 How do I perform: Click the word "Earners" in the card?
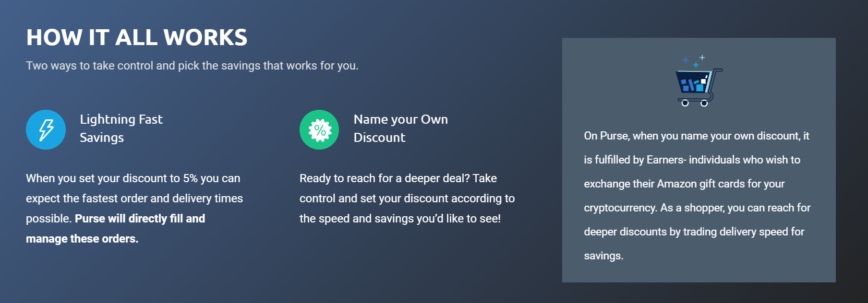[x=665, y=160]
